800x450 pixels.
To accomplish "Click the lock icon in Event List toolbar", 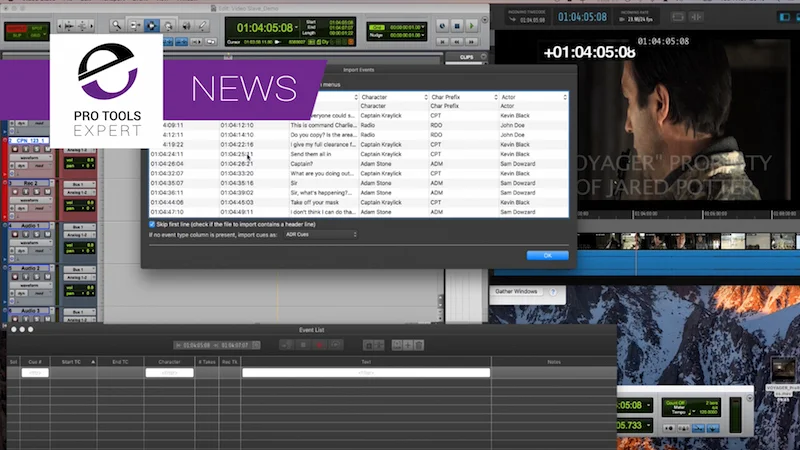I will 368,345.
